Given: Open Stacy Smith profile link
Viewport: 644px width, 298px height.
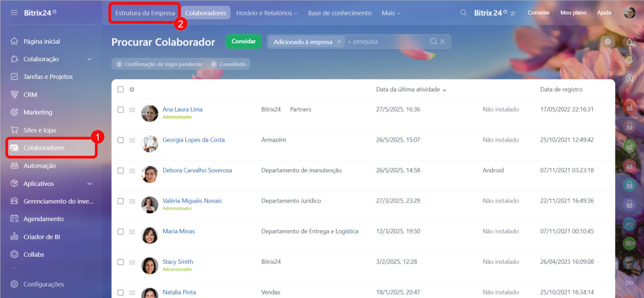Looking at the screenshot, I should (x=178, y=261).
